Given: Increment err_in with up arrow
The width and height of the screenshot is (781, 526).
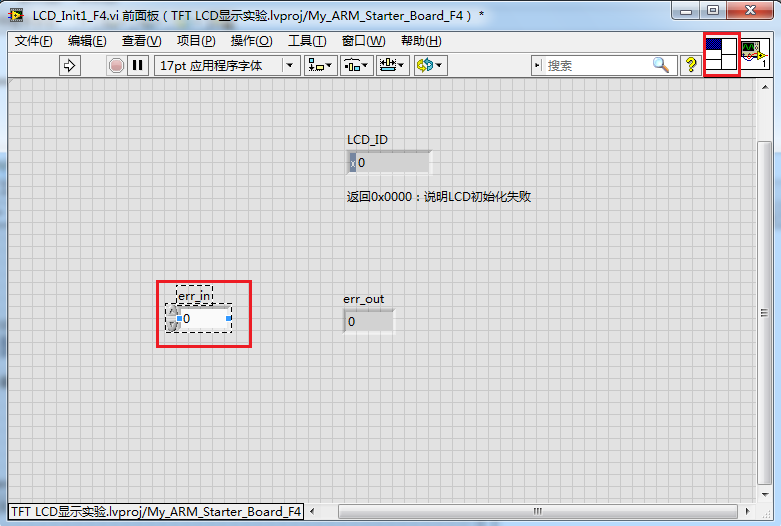Looking at the screenshot, I should [x=172, y=312].
